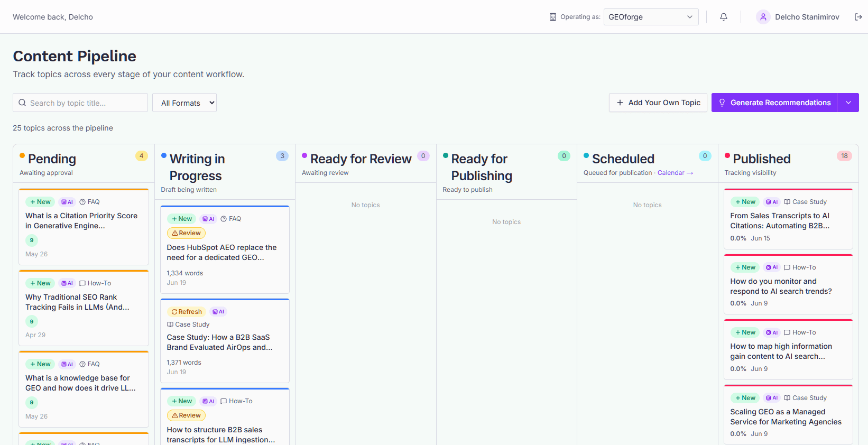This screenshot has height=445, width=868.
Task: Click the Published count badge 18
Action: 844,156
